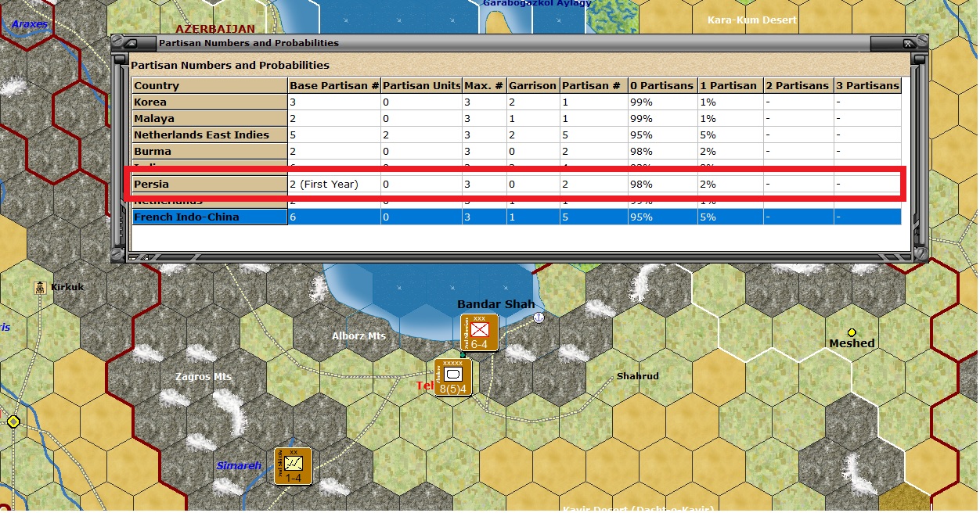Image resolution: width=980 pixels, height=513 pixels.
Task: Click the 0 Partisans column header
Action: 662,86
